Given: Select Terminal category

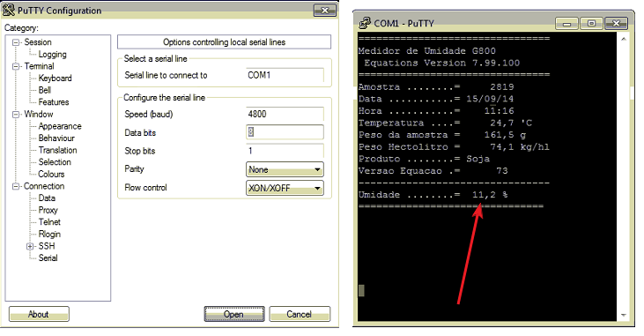Looking at the screenshot, I should [x=39, y=66].
